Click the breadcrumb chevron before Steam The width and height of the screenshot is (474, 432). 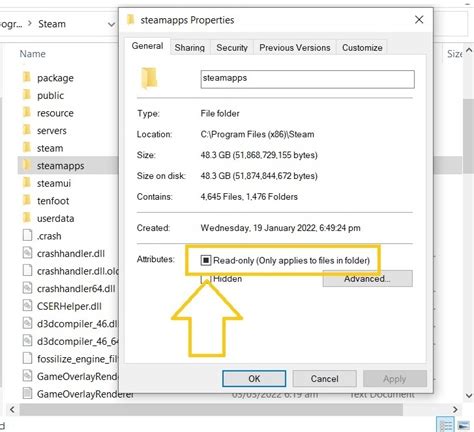[x=30, y=23]
